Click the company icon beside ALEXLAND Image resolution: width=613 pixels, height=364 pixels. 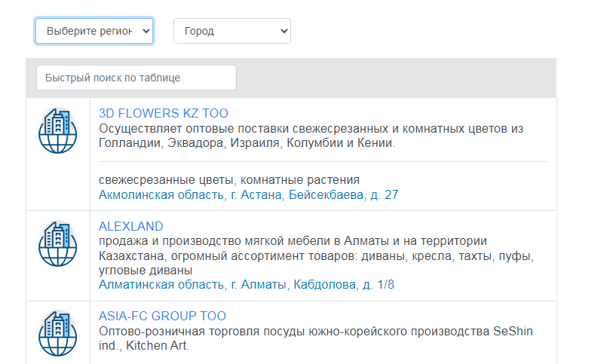coord(58,243)
